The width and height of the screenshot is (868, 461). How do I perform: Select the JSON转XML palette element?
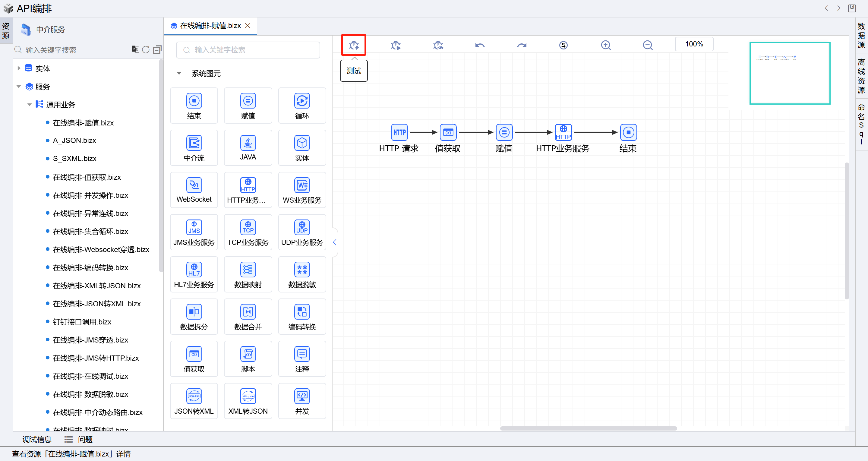(x=194, y=401)
